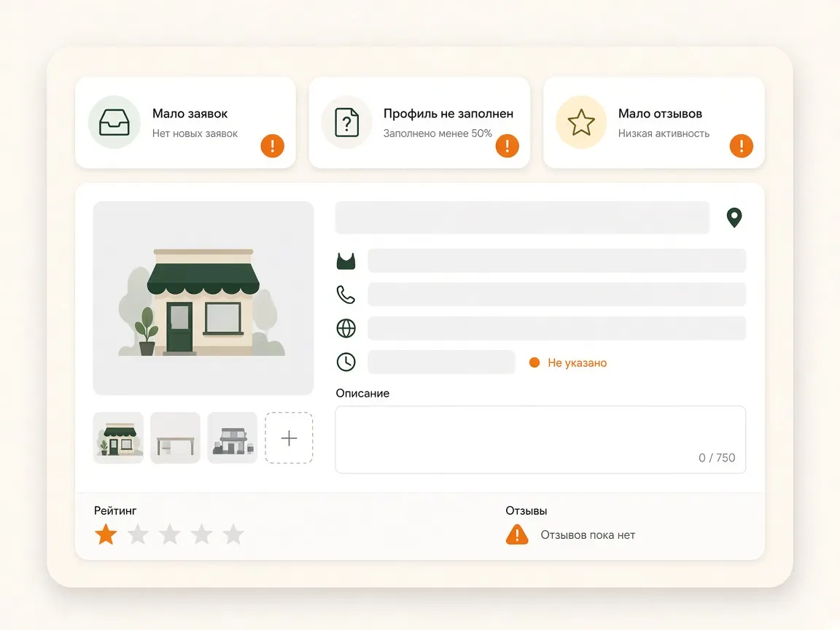The image size is (840, 630).
Task: Click the Низкая активность subtitle
Action: pyautogui.click(x=664, y=133)
